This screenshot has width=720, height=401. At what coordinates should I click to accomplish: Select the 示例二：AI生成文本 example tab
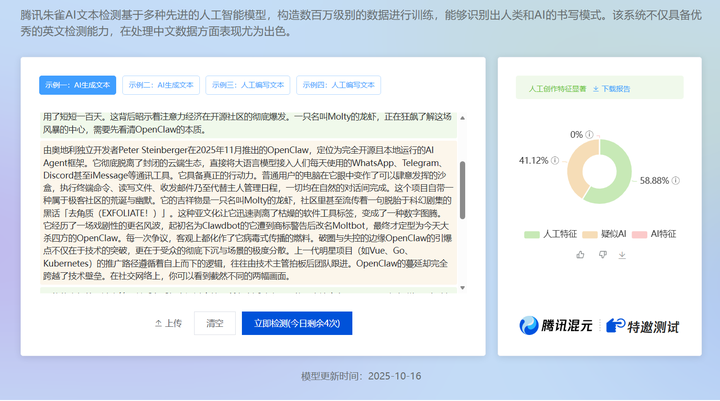161,85
